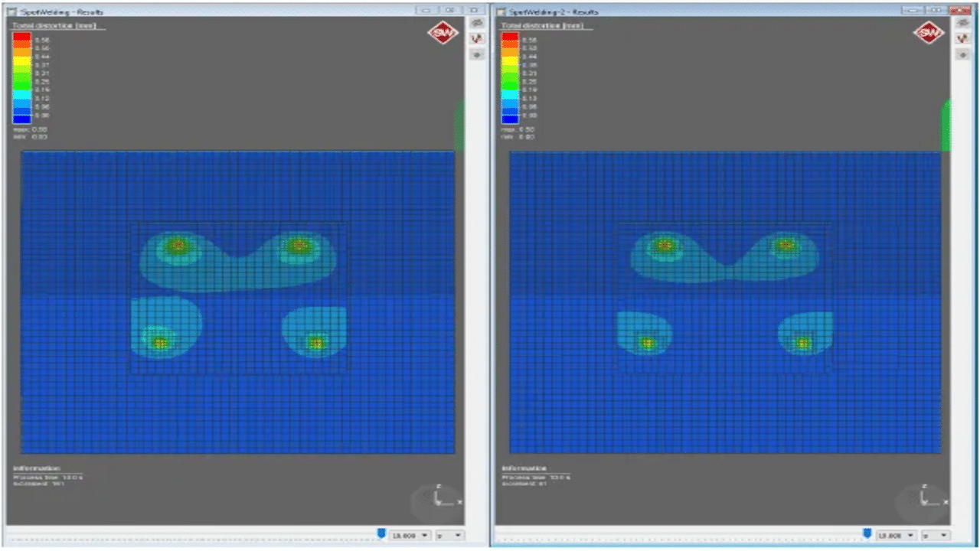Click the 'Information' heading in left window
The height and width of the screenshot is (551, 980).
(x=36, y=468)
